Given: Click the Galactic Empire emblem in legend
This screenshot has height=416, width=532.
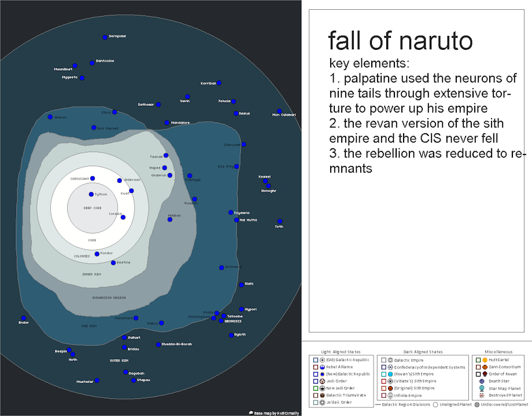Looking at the screenshot, I should tap(390, 360).
